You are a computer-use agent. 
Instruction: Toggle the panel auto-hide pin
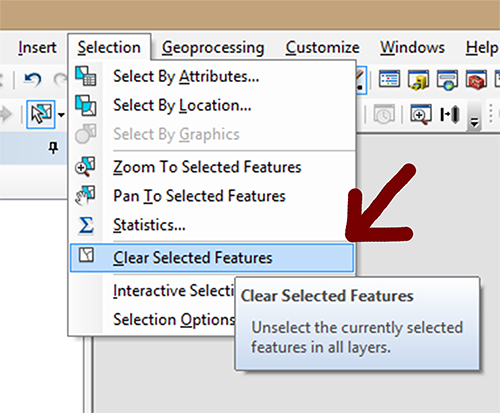(x=53, y=147)
